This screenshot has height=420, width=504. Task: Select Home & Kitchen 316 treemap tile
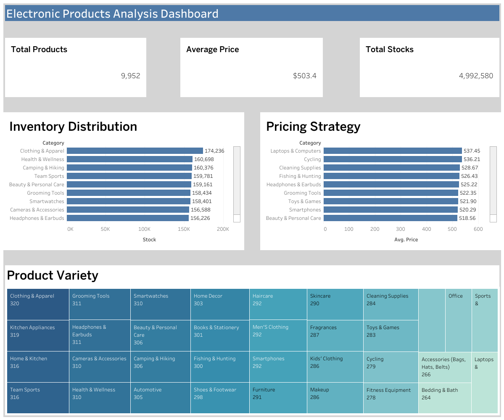tap(38, 367)
